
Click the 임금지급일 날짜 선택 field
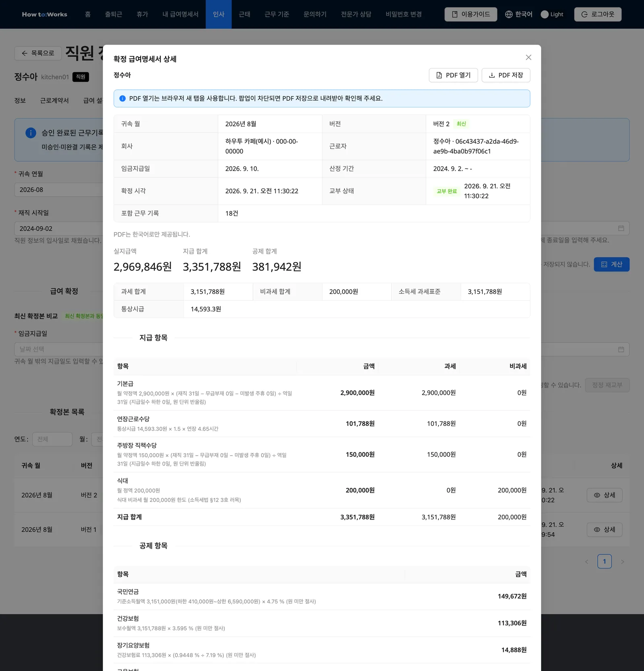[x=59, y=349]
